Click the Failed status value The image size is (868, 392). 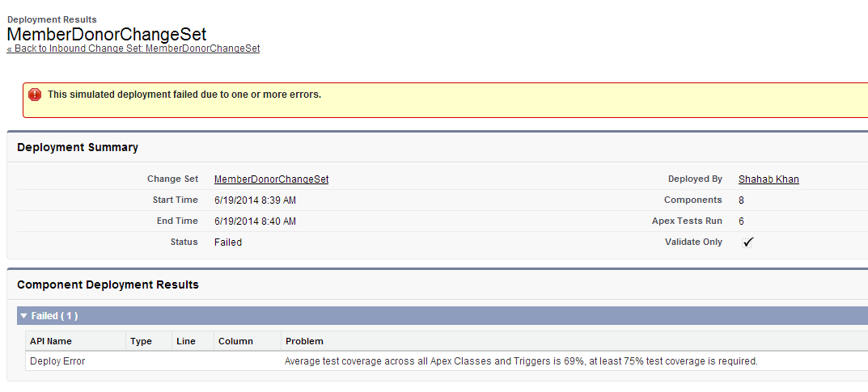point(228,242)
